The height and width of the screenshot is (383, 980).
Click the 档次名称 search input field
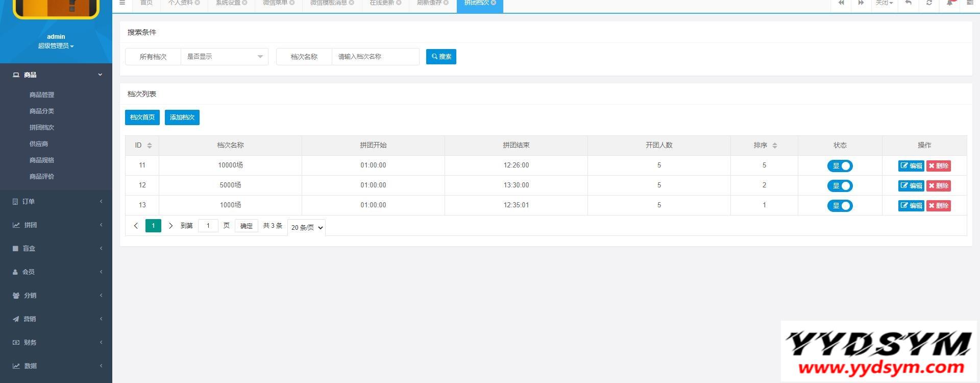coord(375,57)
